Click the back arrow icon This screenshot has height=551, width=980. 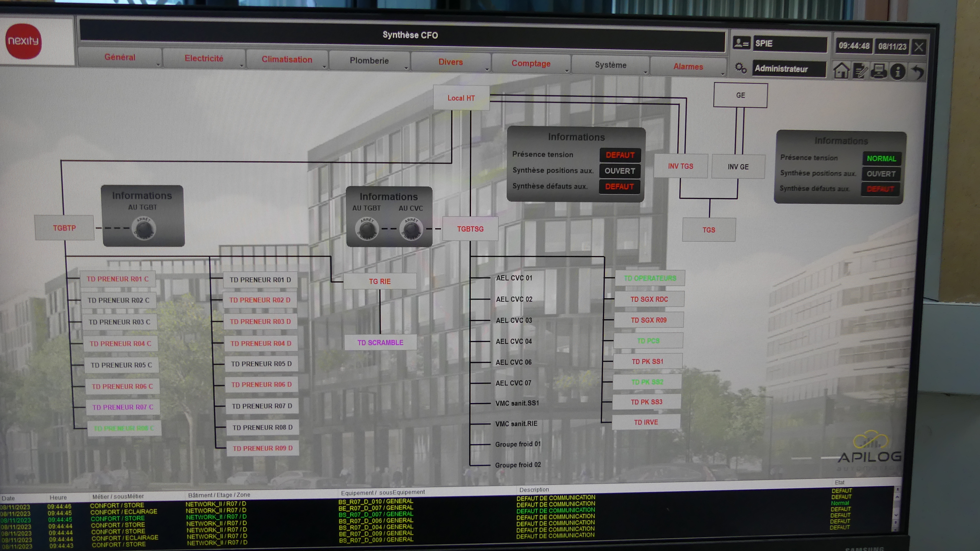coord(918,72)
